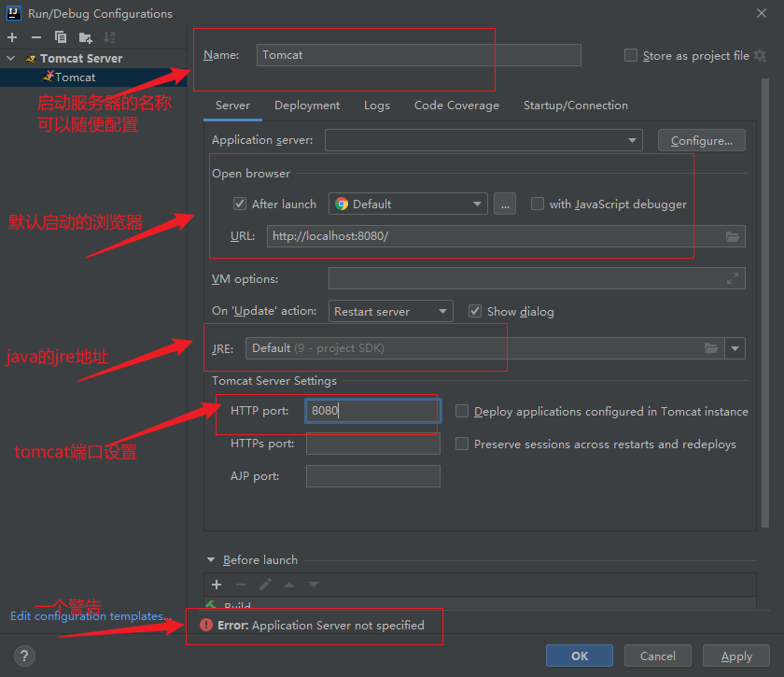Click the URL input field
This screenshot has width=784, height=677.
(506, 236)
